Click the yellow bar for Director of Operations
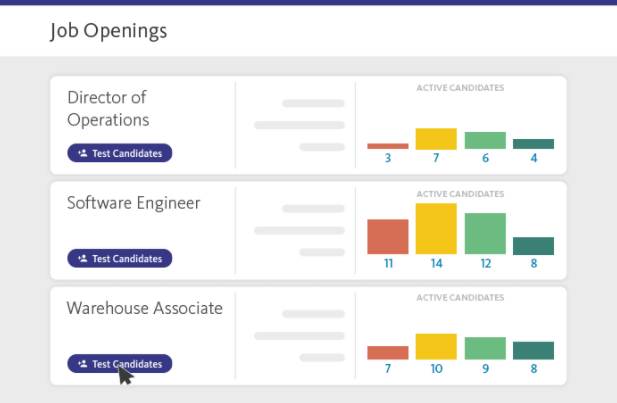The width and height of the screenshot is (617, 403). [x=436, y=139]
